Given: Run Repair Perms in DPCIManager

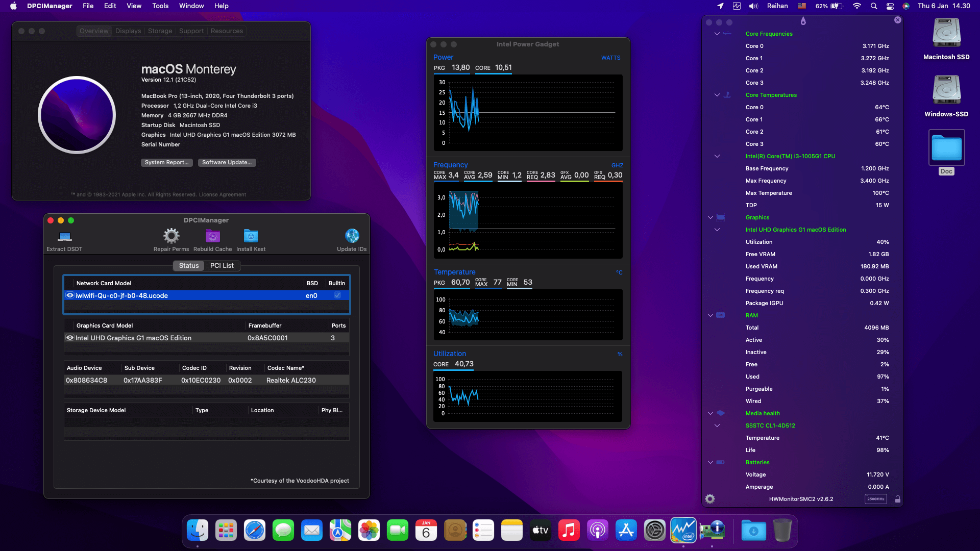Looking at the screenshot, I should [x=171, y=236].
